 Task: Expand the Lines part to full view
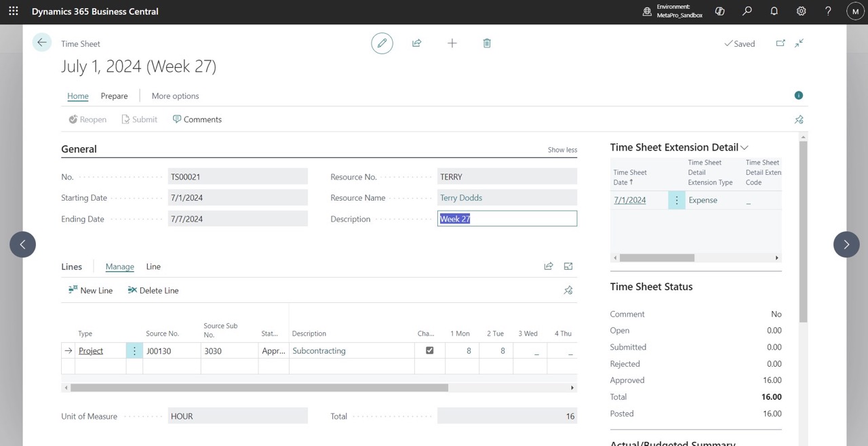(568, 266)
